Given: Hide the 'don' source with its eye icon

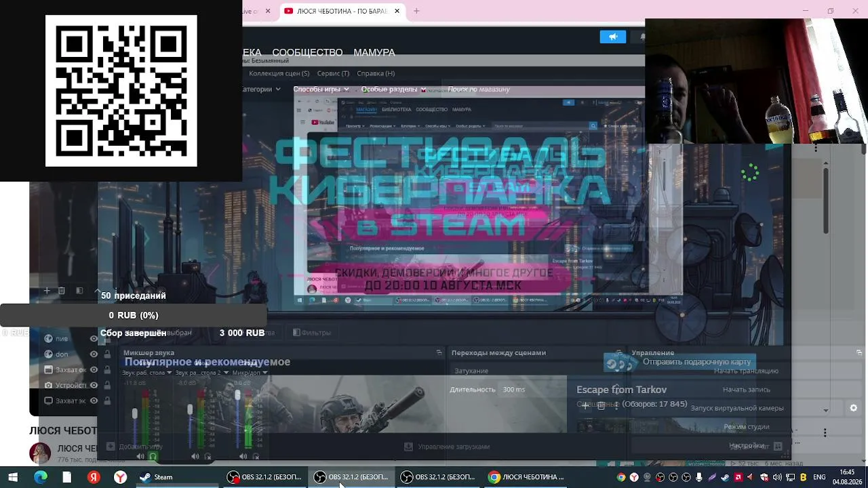Looking at the screenshot, I should 94,354.
